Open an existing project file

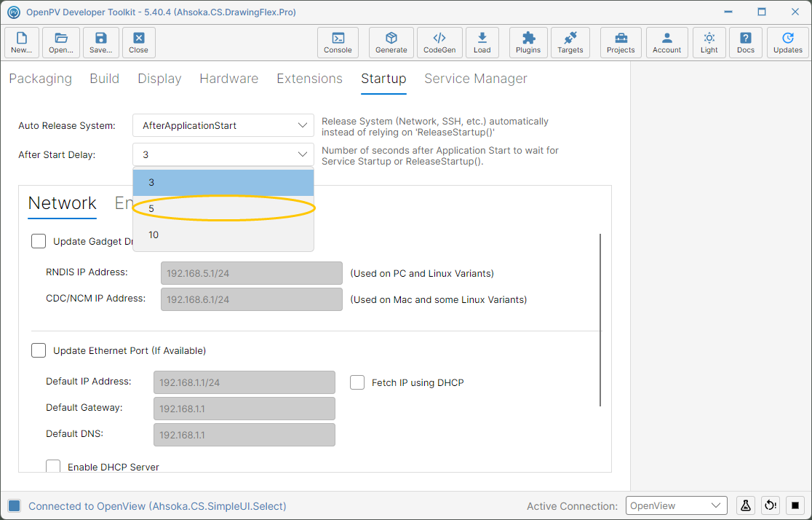(61, 42)
